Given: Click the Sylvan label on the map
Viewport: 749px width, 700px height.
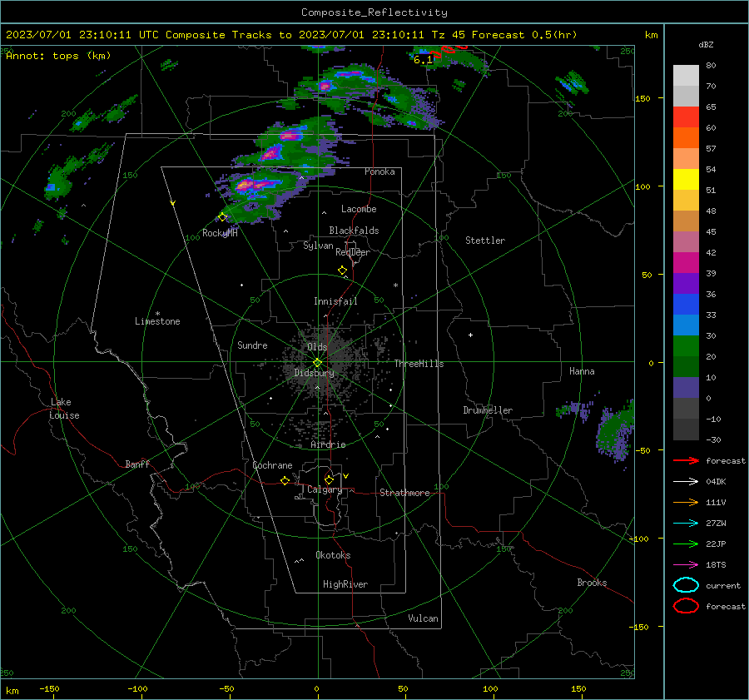Looking at the screenshot, I should click(x=318, y=246).
